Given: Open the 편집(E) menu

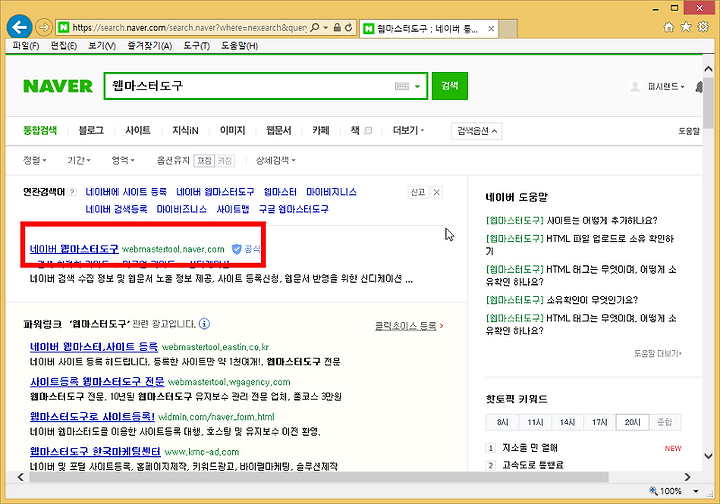Looking at the screenshot, I should pyautogui.click(x=63, y=46).
